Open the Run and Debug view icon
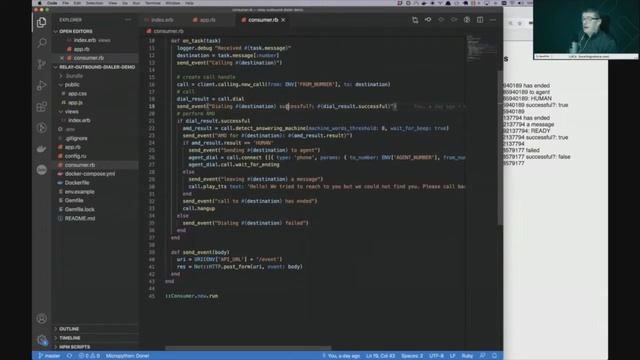This screenshot has width=640, height=360. point(41,85)
